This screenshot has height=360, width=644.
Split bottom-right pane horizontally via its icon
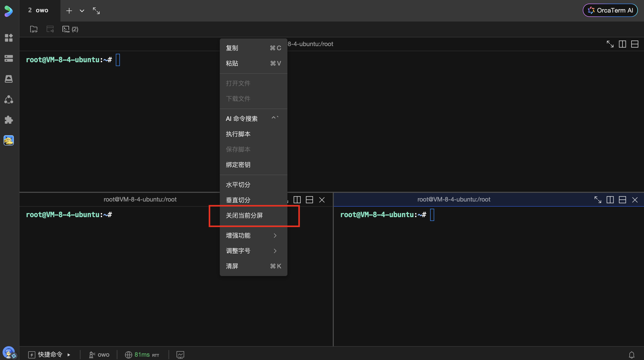622,200
